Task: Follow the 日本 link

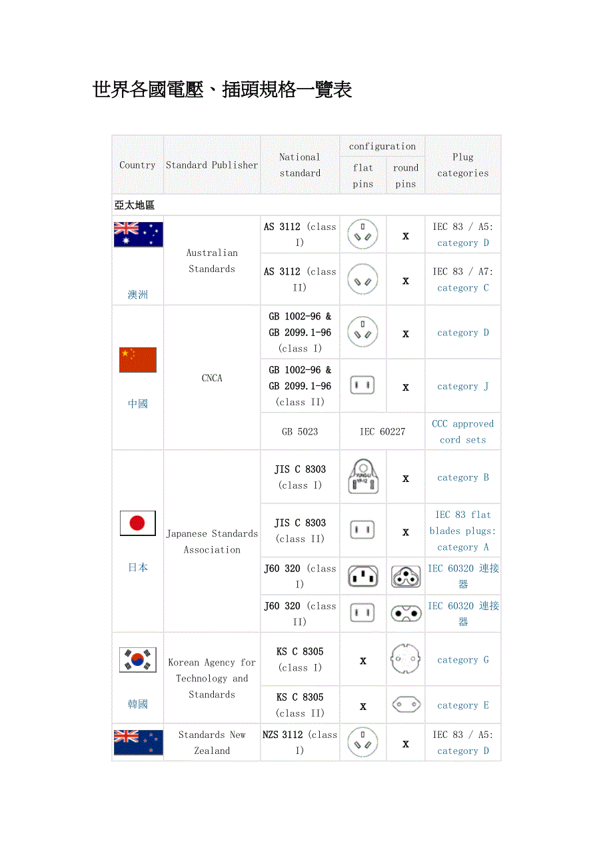Action: 138,567
